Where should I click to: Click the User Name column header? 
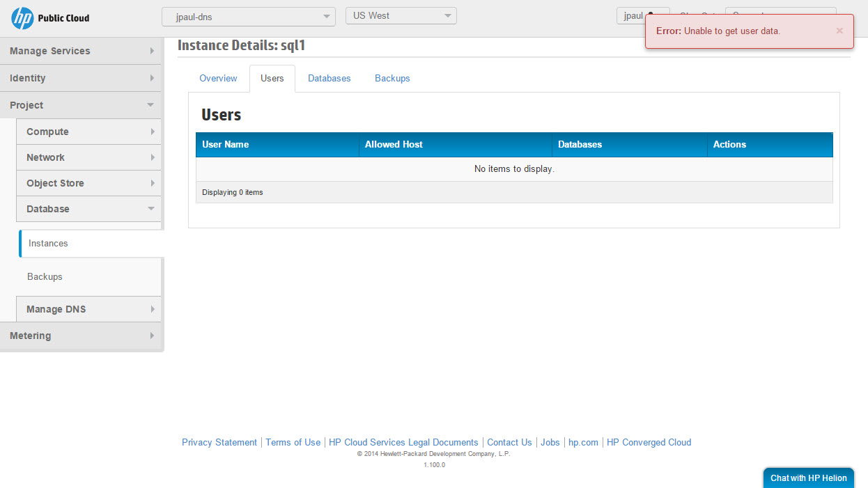[x=277, y=145]
